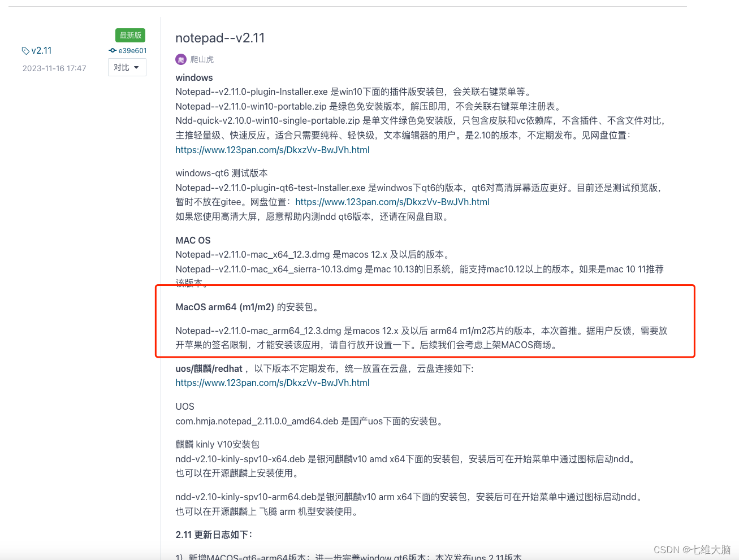
Task: Click the 爬山虎 author avatar
Action: click(181, 59)
